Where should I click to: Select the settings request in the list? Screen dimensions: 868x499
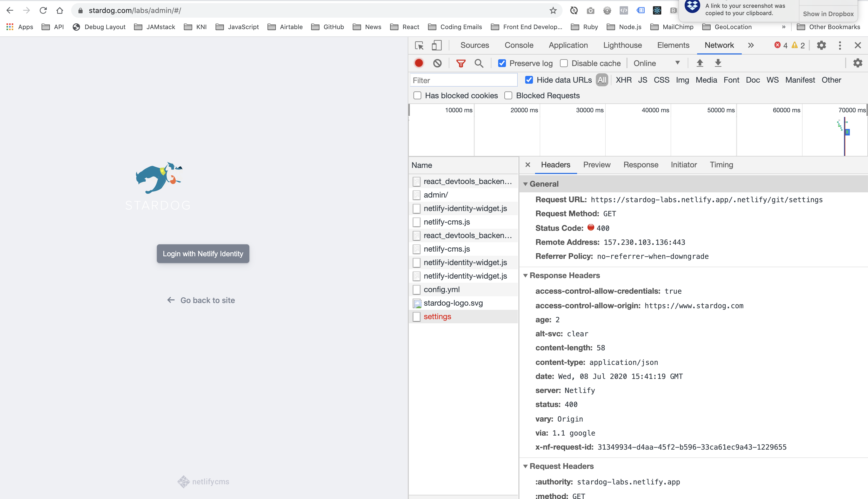[437, 316]
